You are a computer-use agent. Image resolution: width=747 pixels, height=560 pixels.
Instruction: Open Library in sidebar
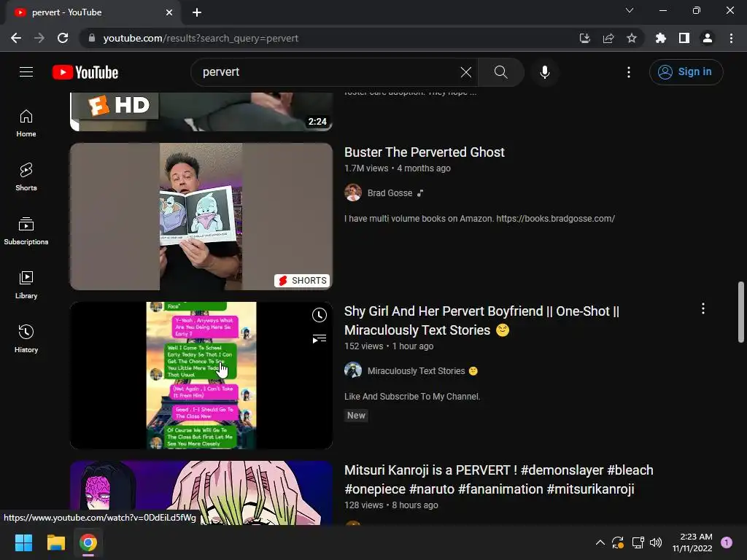[26, 285]
